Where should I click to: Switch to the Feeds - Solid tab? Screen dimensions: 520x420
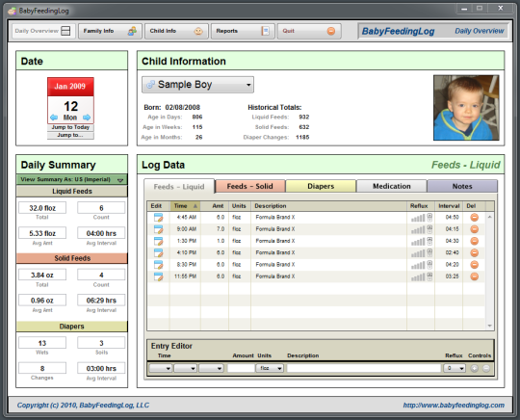(x=250, y=186)
